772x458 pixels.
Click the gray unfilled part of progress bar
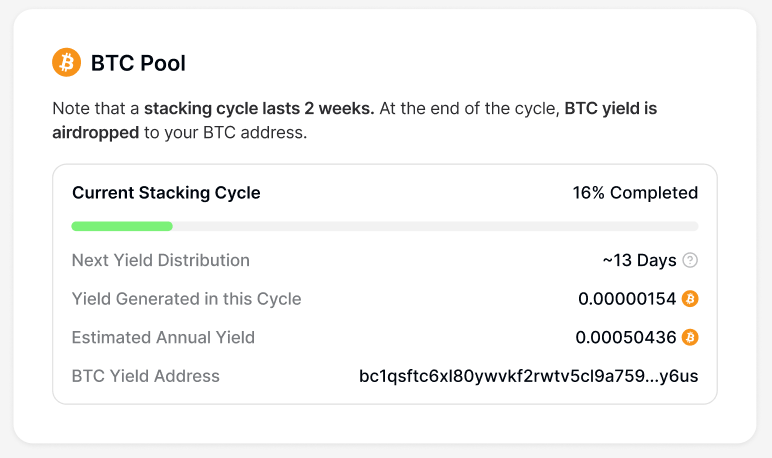point(435,226)
